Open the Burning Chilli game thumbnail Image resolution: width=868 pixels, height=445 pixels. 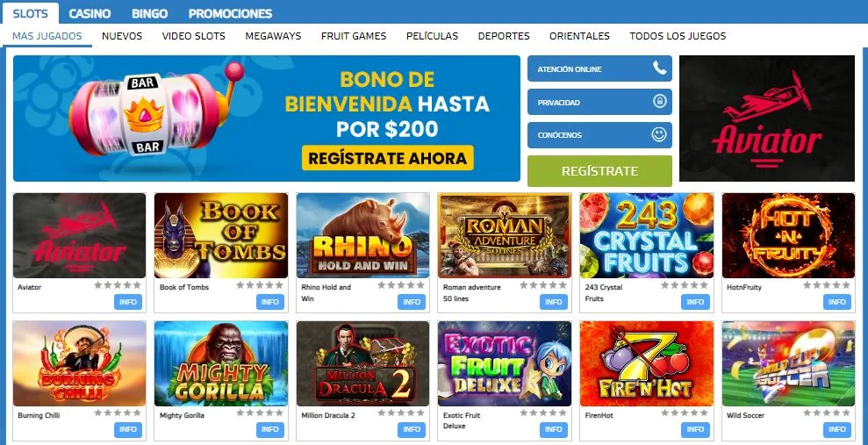(79, 363)
